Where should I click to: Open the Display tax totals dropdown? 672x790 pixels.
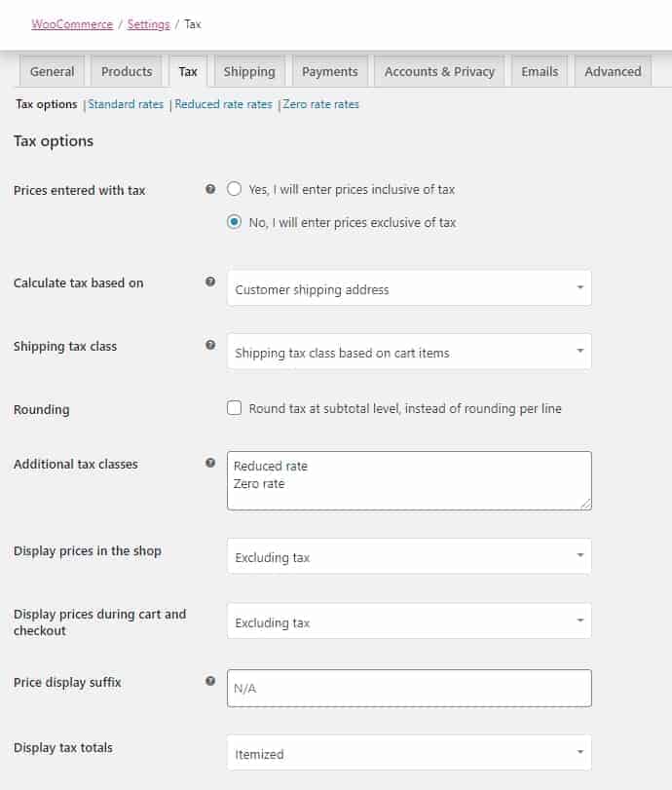(x=409, y=753)
